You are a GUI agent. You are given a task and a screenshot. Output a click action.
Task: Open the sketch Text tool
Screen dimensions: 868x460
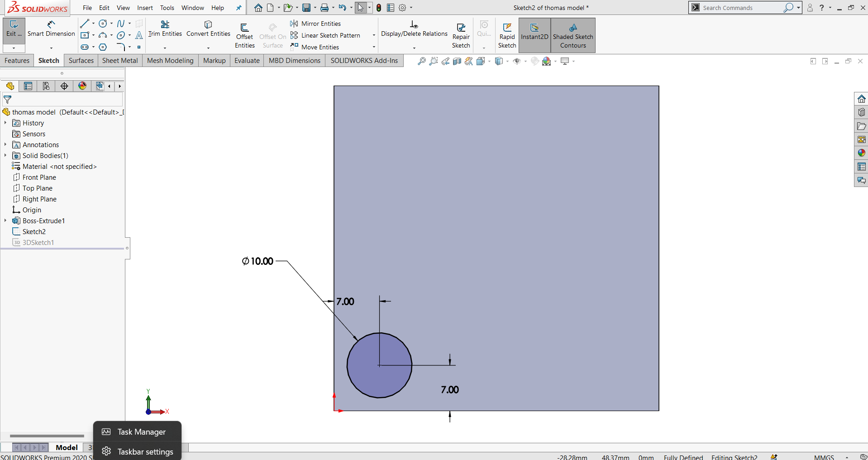point(139,35)
